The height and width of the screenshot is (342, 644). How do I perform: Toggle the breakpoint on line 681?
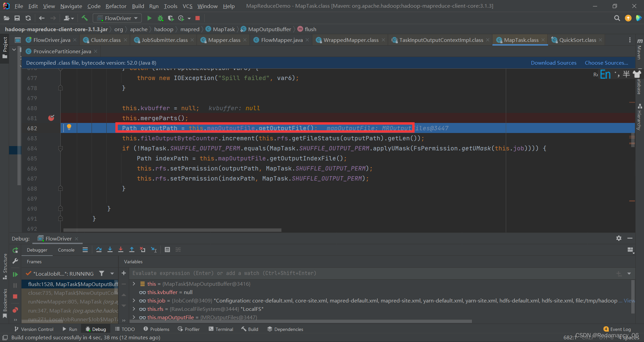(x=51, y=118)
